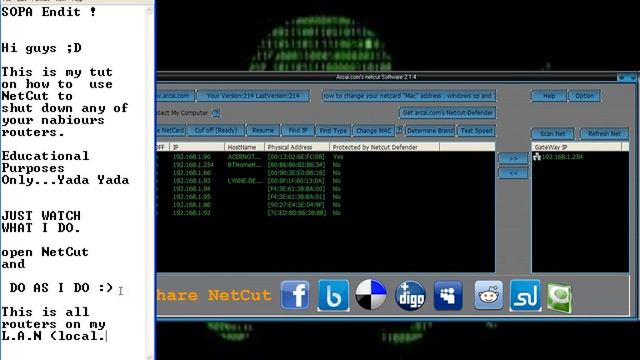
Task: Click the Test Speed button
Action: 476,131
